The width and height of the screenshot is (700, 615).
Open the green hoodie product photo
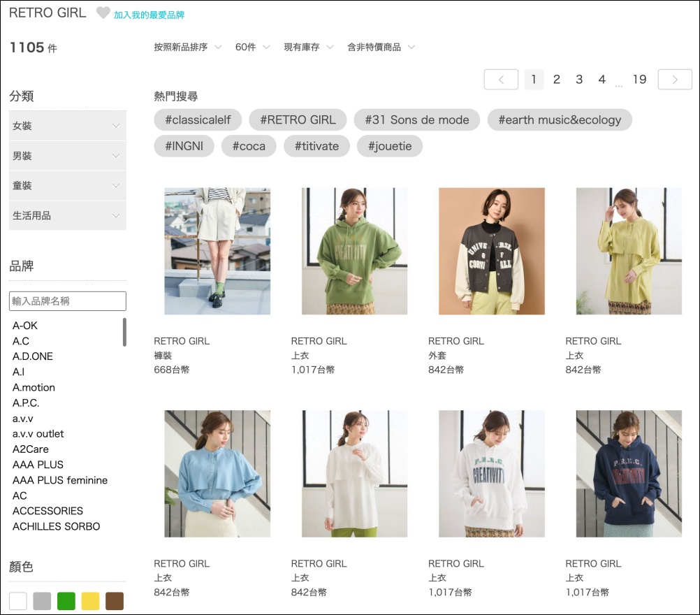point(354,251)
